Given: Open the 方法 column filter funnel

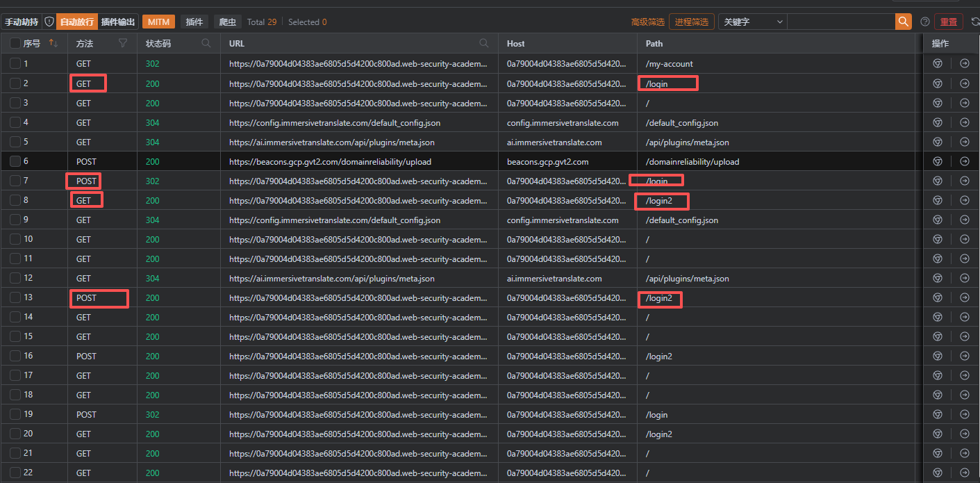Looking at the screenshot, I should click(x=123, y=43).
